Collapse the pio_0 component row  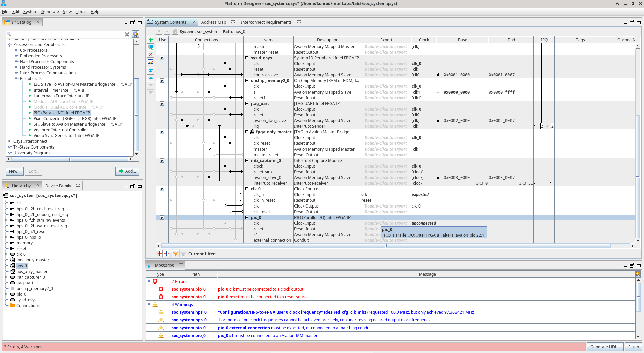pos(247,217)
